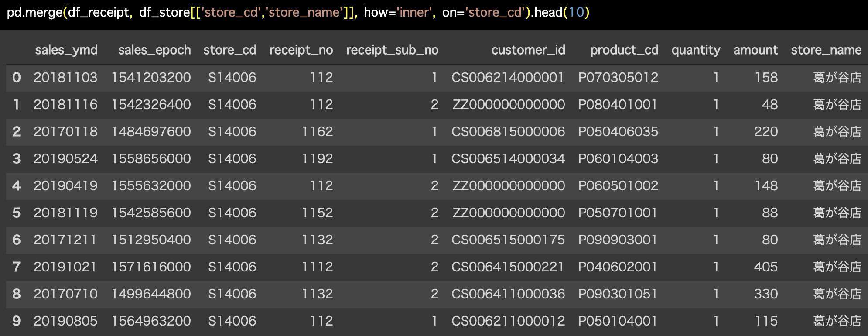Click sales_ymd cell 20170710
Image resolution: width=868 pixels, height=336 pixels.
click(x=65, y=294)
